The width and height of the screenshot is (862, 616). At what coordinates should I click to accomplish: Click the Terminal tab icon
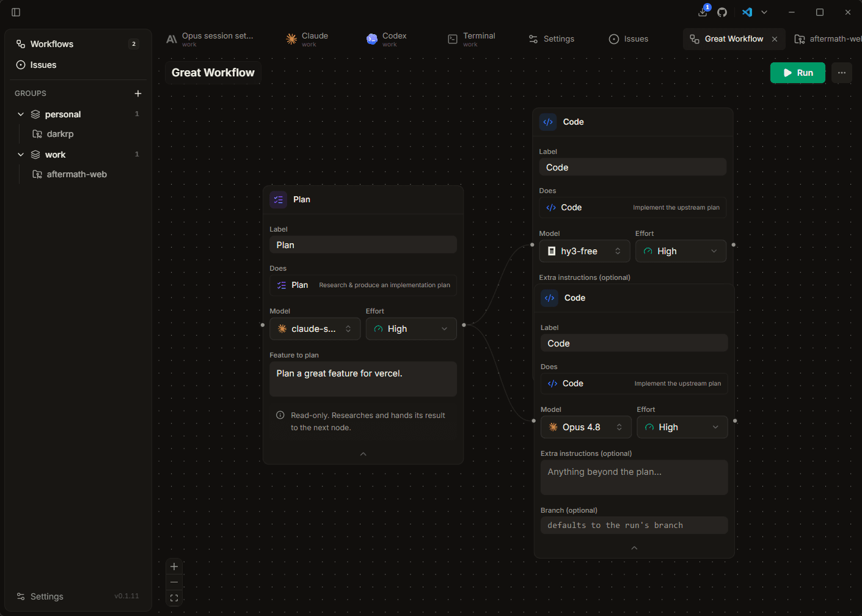453,39
